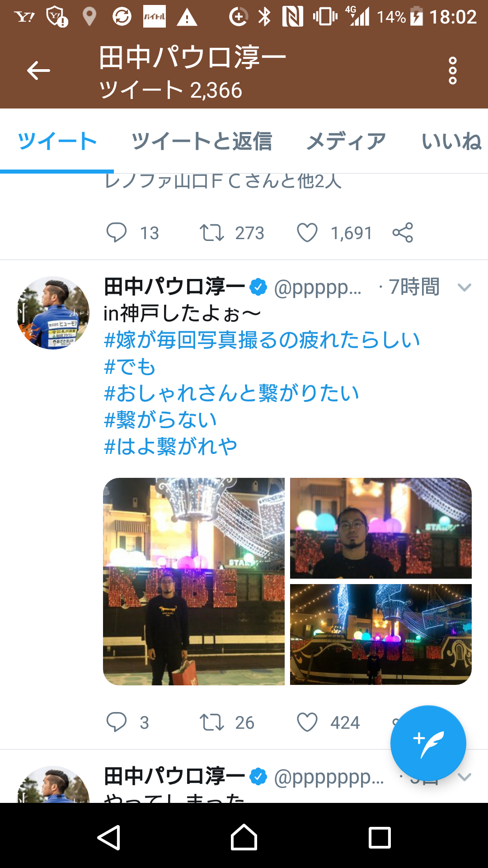Open the large left KOBE photo

[194, 581]
